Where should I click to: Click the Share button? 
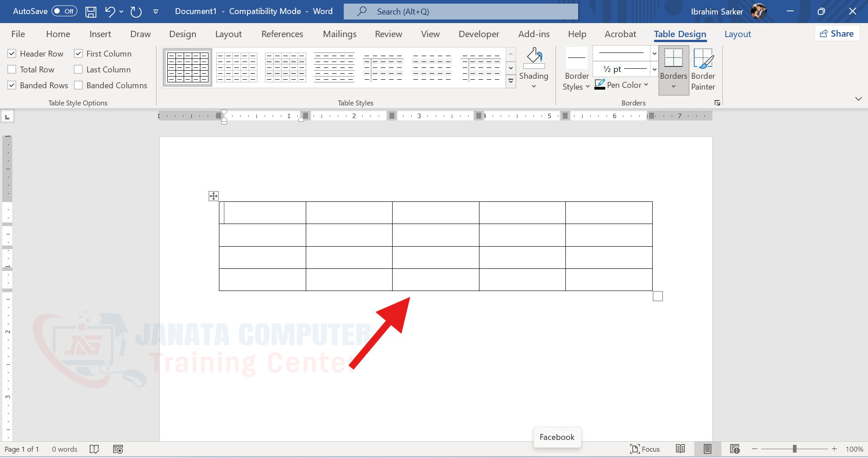tap(837, 33)
